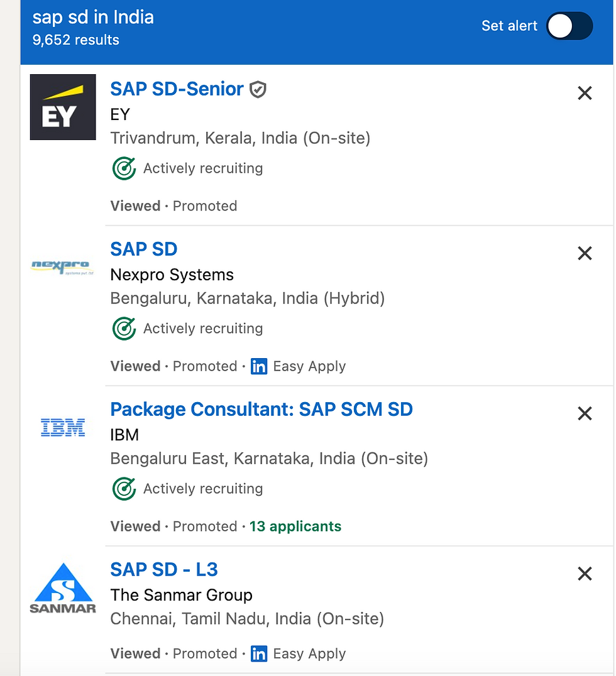Click Actively recruiting target icon for EY
Image resolution: width=616 pixels, height=676 pixels.
tap(124, 168)
